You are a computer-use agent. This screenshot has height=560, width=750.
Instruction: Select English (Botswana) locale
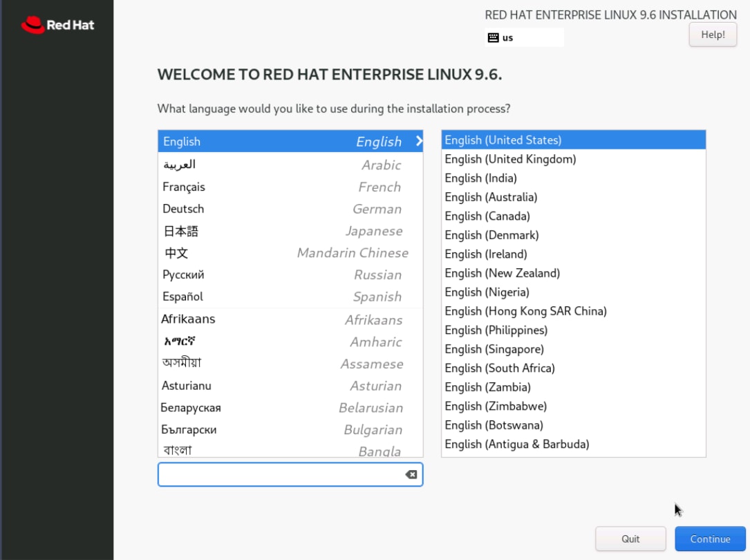click(574, 425)
